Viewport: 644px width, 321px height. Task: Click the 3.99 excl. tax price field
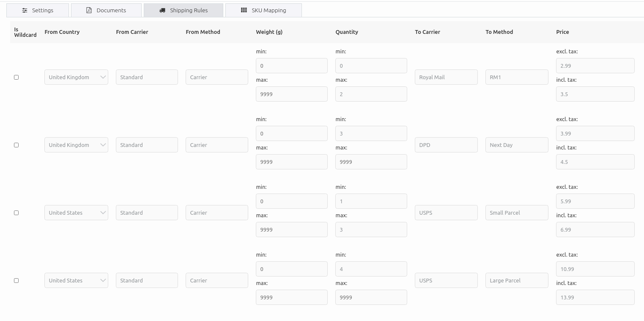595,133
